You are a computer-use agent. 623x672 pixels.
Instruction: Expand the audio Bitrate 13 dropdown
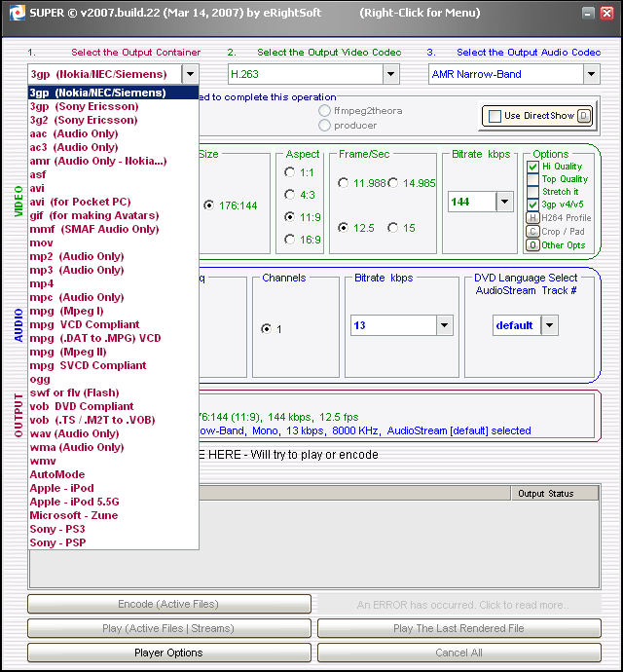click(444, 325)
